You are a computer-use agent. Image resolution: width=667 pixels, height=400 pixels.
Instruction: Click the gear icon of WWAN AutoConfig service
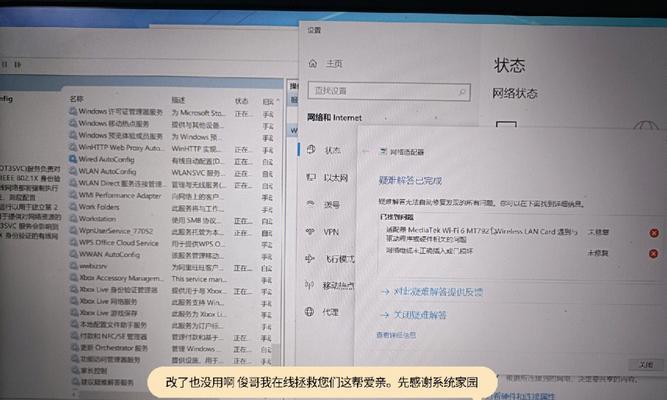74,254
